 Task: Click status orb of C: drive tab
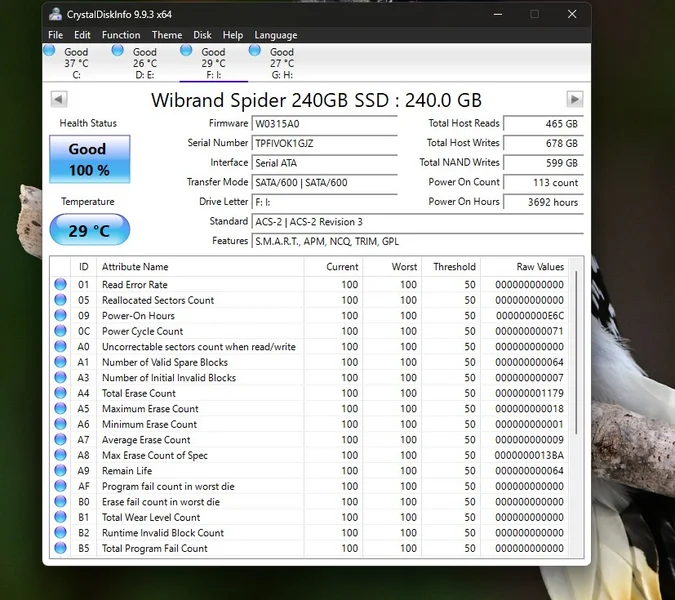click(49, 50)
